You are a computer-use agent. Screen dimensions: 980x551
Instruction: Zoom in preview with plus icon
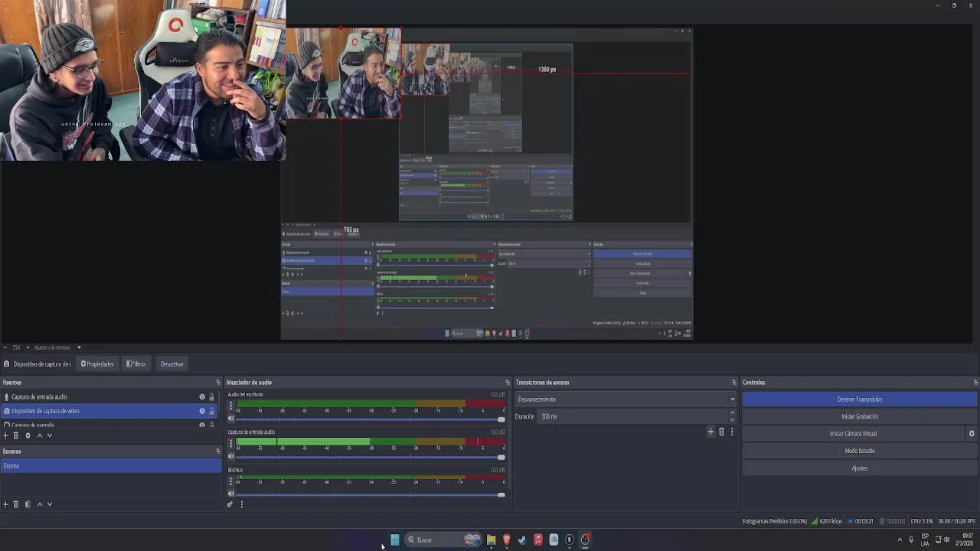coord(27,347)
